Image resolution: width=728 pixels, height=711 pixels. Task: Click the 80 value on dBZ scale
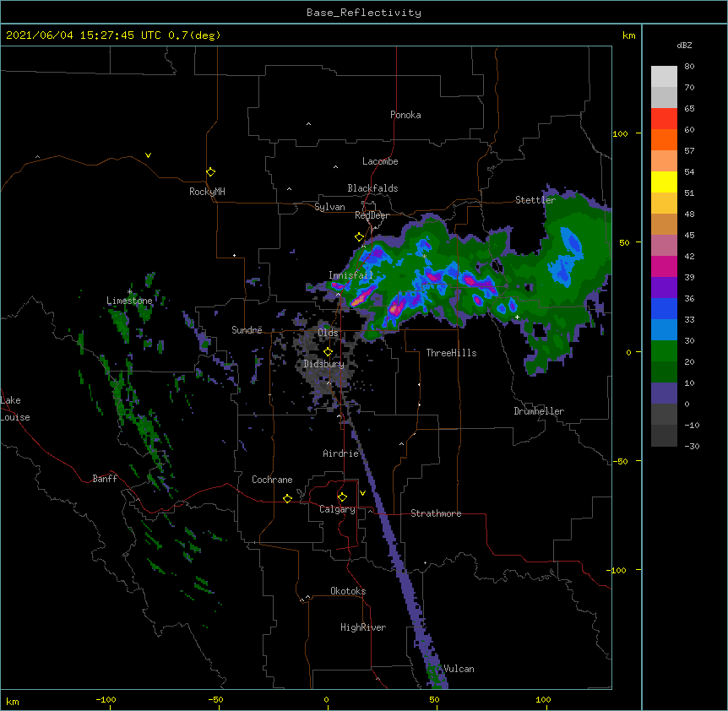click(689, 67)
